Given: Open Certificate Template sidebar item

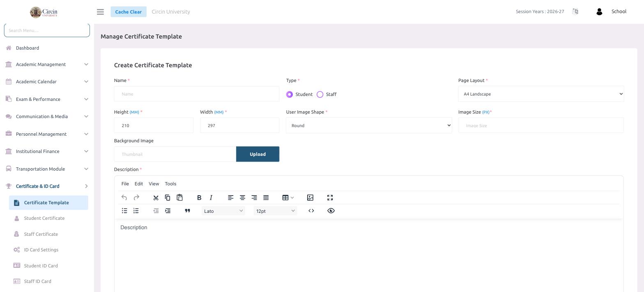Looking at the screenshot, I should [48, 203].
